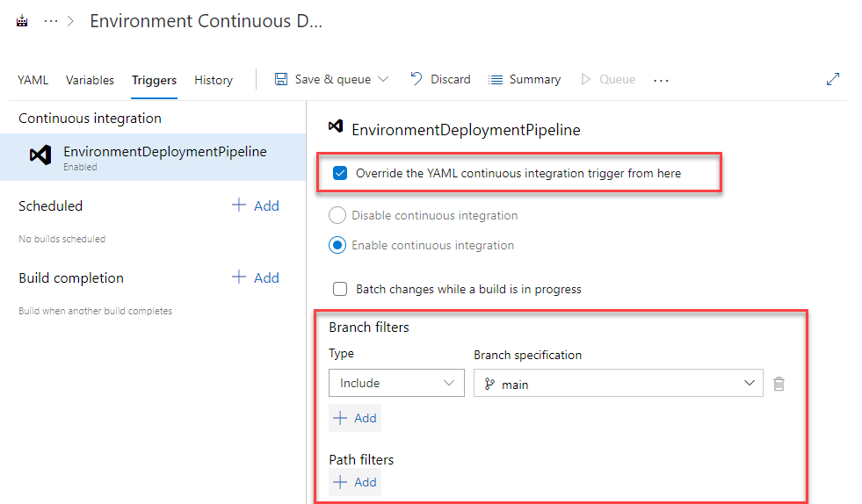Screen dimensions: 862x504
Task: Open the breadcrumb ellipsis menu
Action: (51, 21)
